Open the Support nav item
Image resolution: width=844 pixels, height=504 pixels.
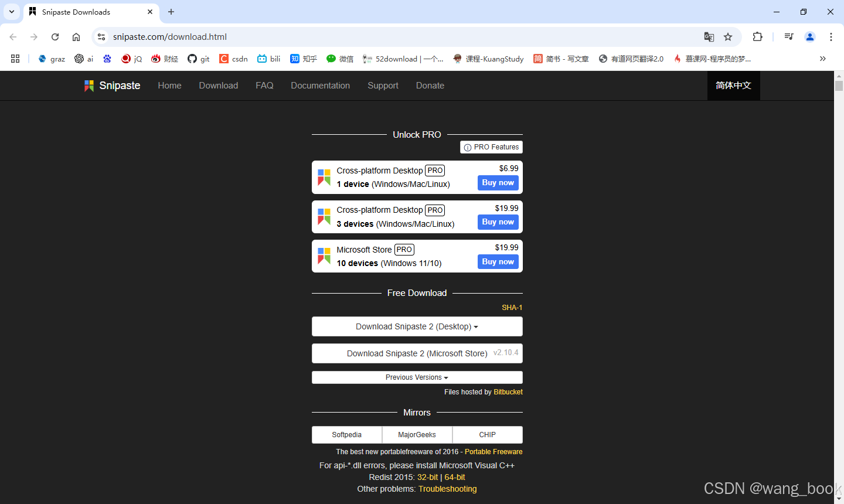(x=383, y=86)
